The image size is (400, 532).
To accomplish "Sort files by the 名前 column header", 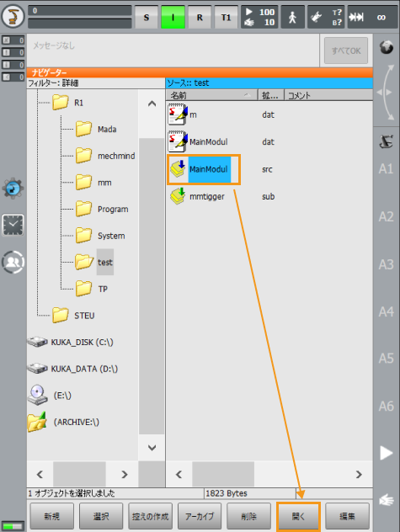I will pyautogui.click(x=211, y=95).
